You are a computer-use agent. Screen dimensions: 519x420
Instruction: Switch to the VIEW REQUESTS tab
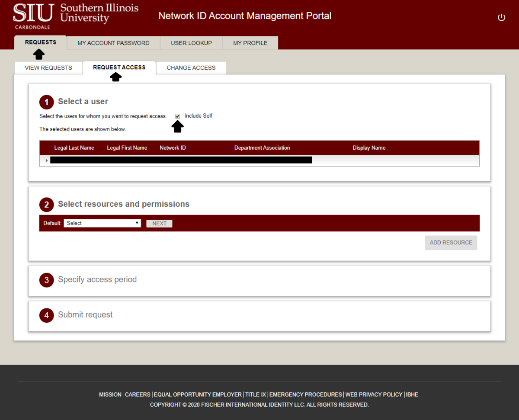(48, 68)
